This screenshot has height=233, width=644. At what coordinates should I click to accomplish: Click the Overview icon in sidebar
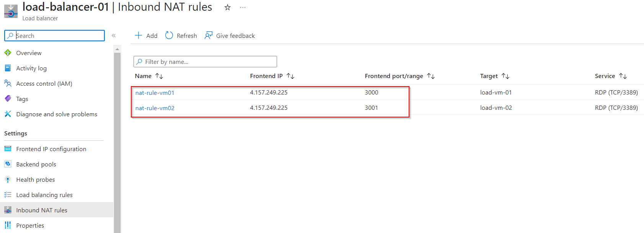(8, 52)
